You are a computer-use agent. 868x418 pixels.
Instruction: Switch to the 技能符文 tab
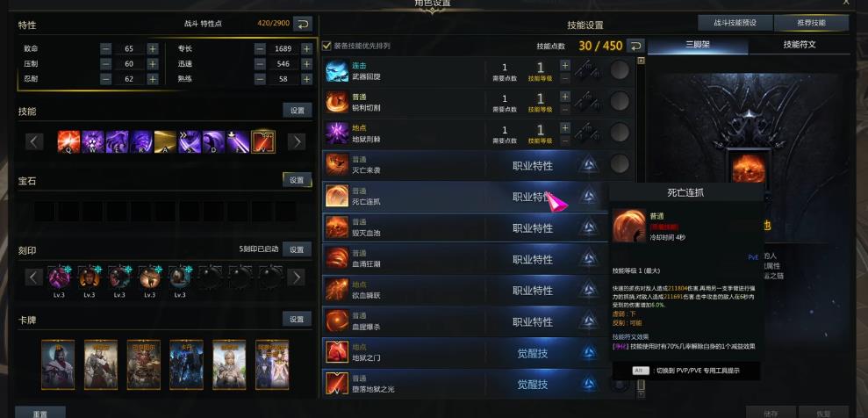[x=800, y=45]
